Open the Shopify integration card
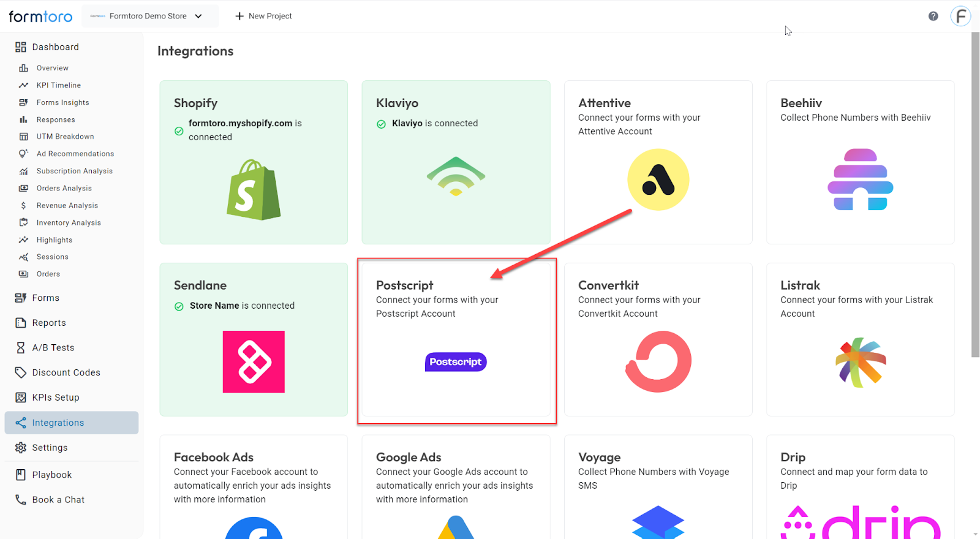Image resolution: width=980 pixels, height=539 pixels. (254, 162)
